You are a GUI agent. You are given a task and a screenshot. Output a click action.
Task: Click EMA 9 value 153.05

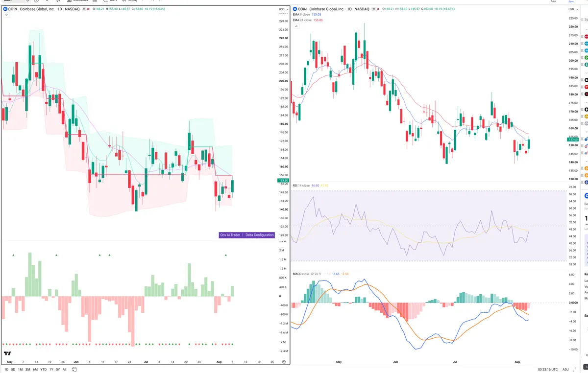click(317, 15)
